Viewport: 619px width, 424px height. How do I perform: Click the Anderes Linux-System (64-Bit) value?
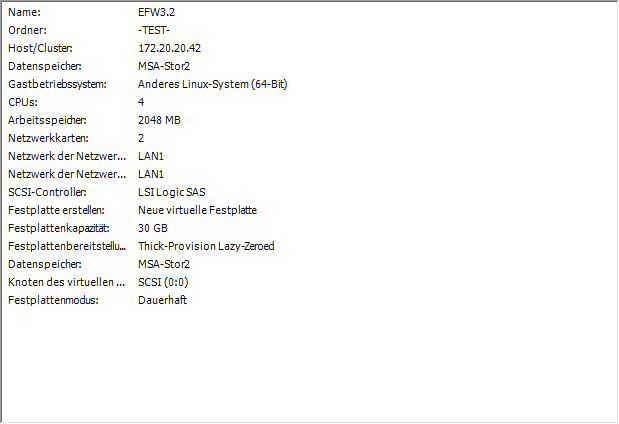tap(212, 84)
